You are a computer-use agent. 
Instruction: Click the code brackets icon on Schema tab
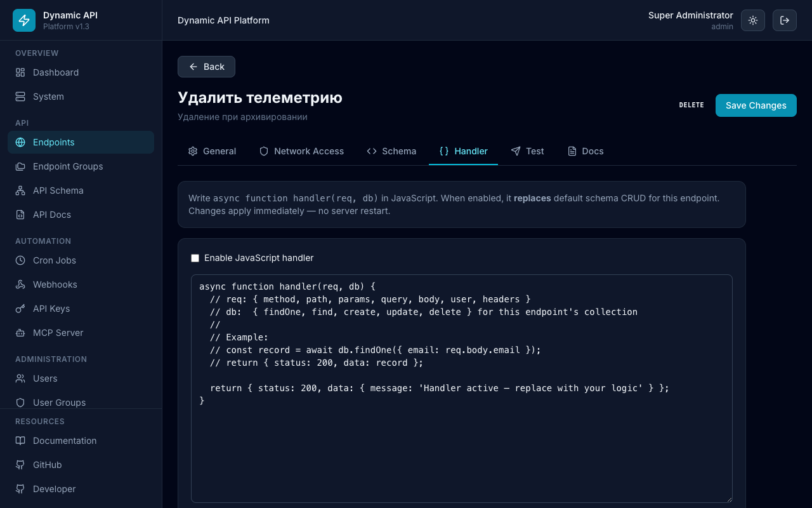pos(372,151)
